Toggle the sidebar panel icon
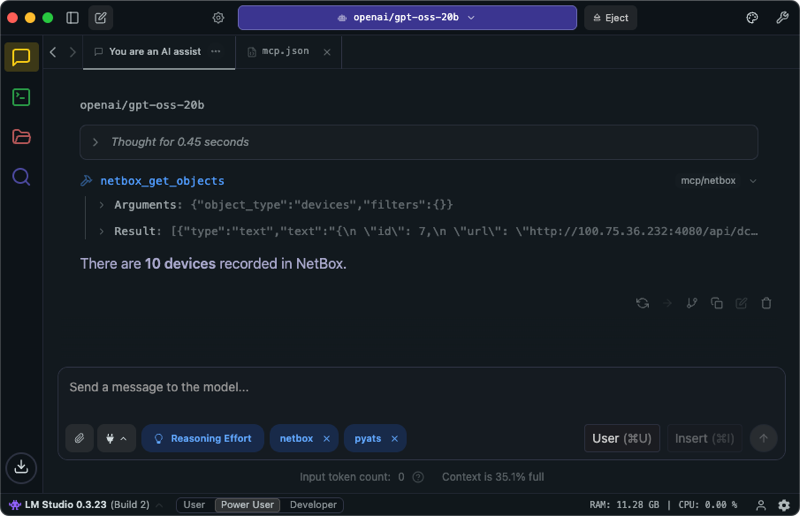800x516 pixels. click(x=72, y=18)
